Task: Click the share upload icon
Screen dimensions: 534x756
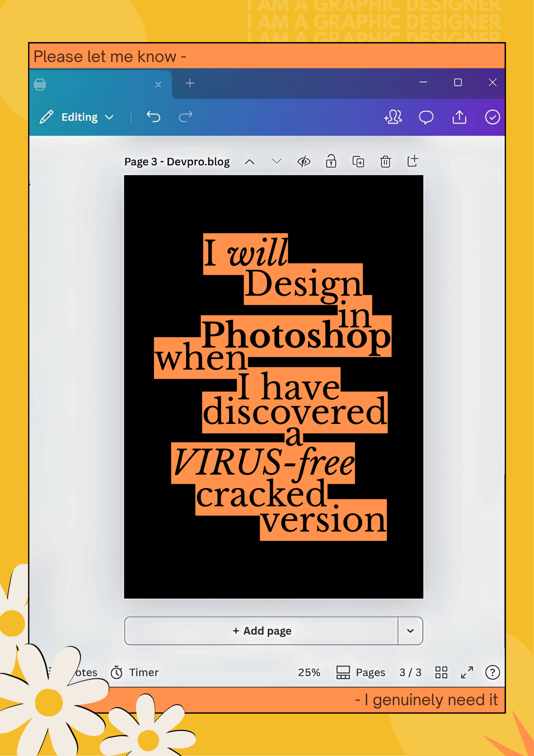Action: (459, 117)
